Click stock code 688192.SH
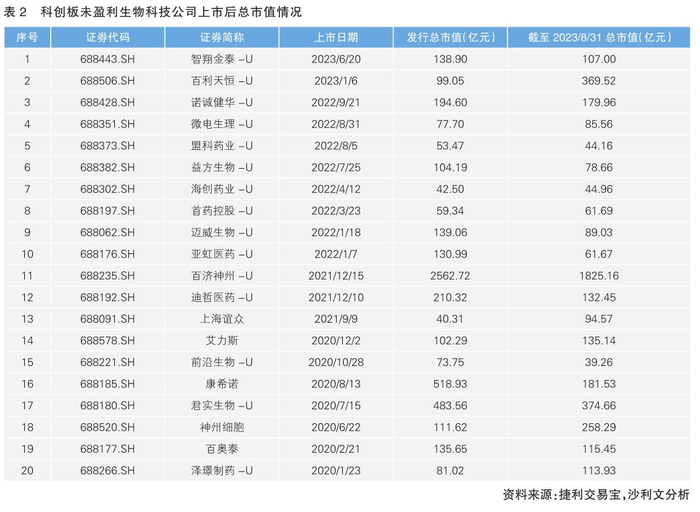The width and height of the screenshot is (700, 512). pyautogui.click(x=108, y=297)
